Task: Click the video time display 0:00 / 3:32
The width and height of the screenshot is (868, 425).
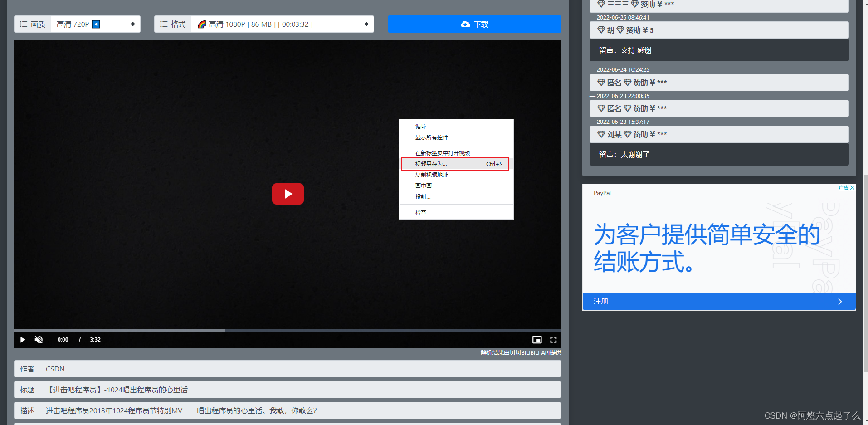Action: 79,339
